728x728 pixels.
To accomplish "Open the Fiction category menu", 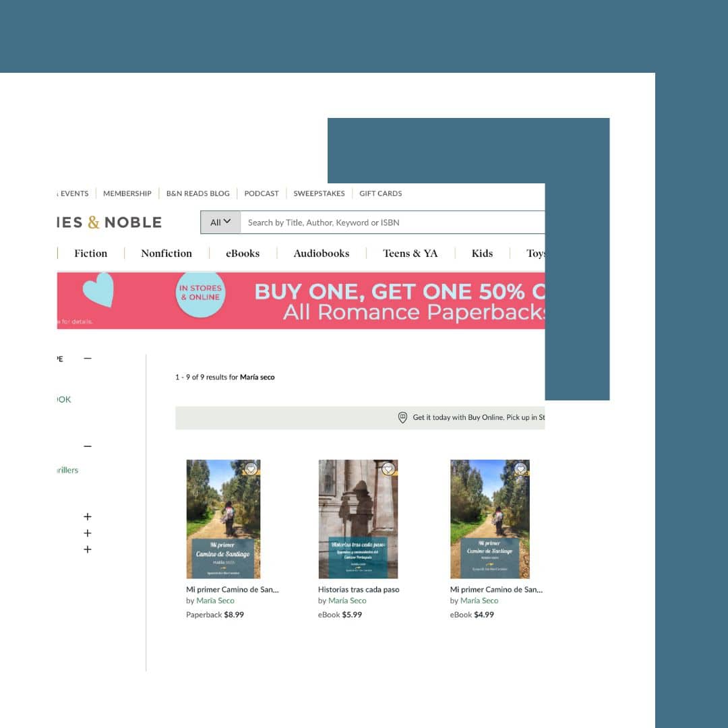I will 91,253.
